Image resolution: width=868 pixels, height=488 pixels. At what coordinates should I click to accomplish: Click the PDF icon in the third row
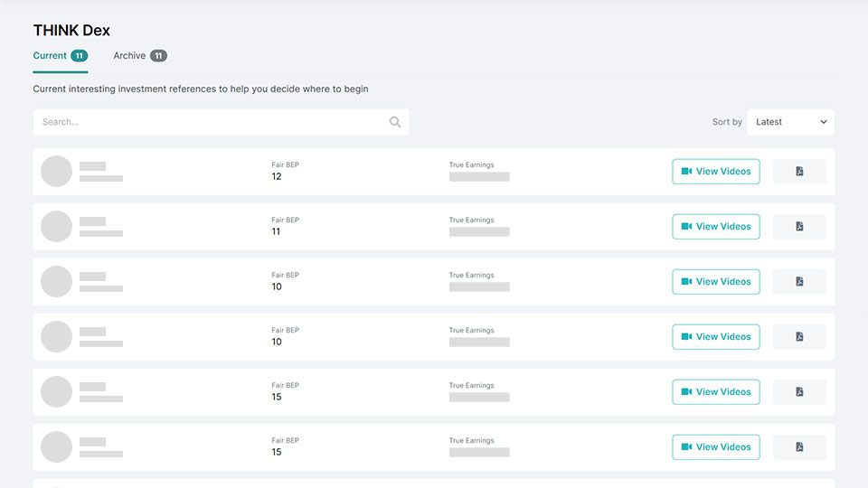[x=799, y=282]
